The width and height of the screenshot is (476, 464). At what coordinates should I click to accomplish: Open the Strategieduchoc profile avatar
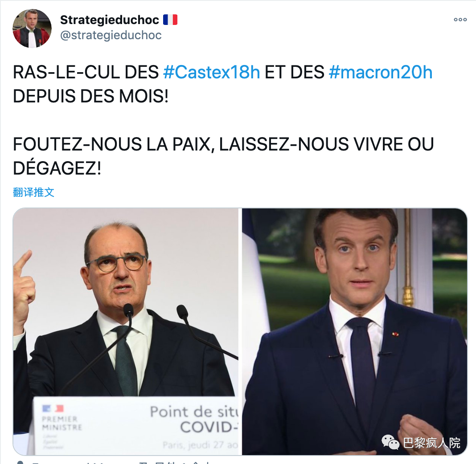[32, 28]
